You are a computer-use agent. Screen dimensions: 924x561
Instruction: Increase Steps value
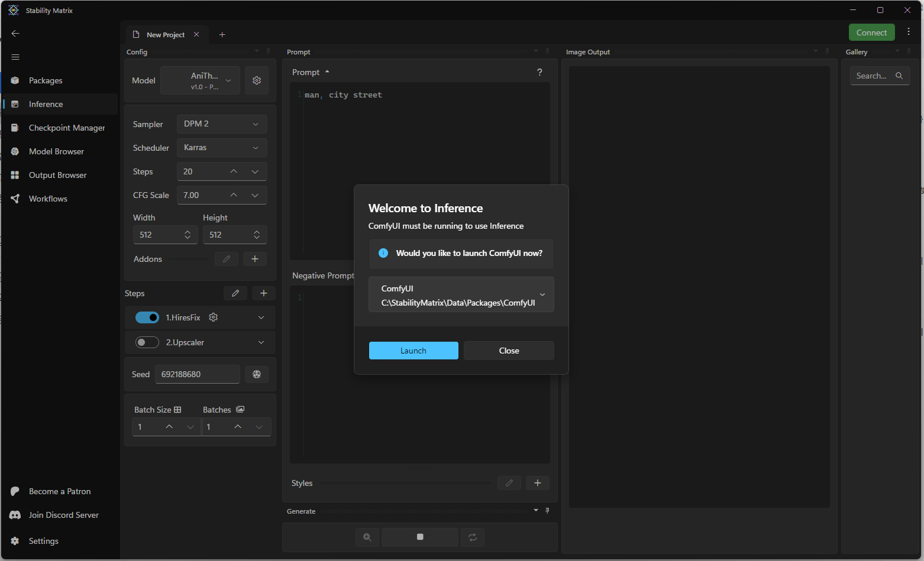234,171
